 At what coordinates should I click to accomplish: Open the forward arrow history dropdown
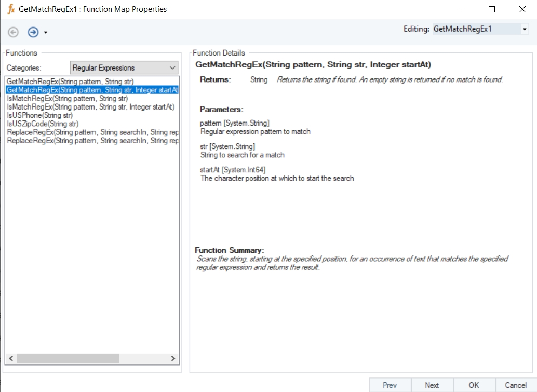46,33
